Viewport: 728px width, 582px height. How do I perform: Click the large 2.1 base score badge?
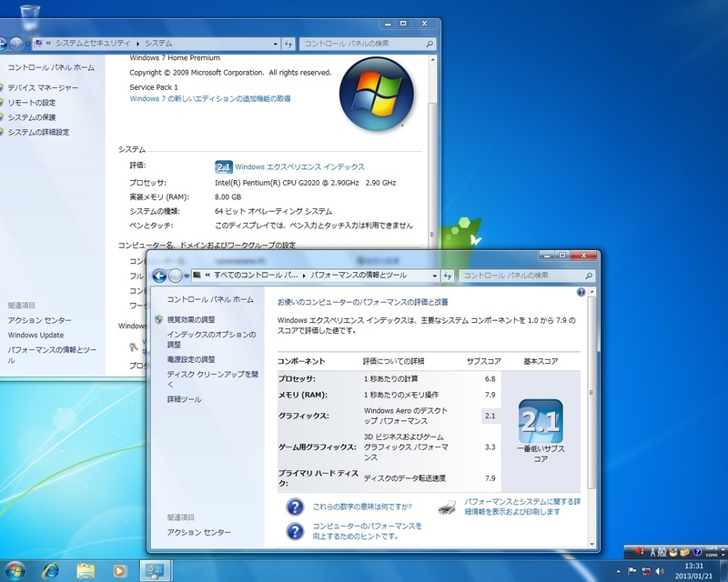[541, 421]
